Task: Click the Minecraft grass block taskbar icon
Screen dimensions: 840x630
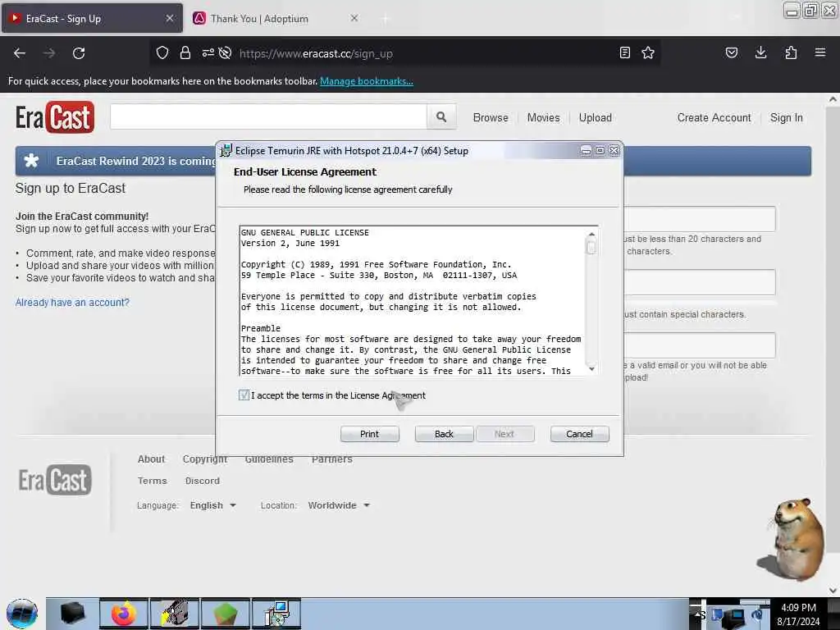Action: (226, 614)
